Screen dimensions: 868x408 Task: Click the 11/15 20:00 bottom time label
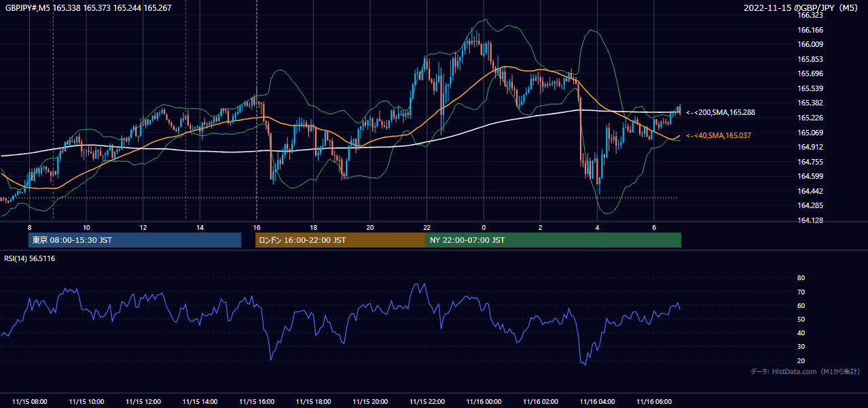click(x=370, y=402)
